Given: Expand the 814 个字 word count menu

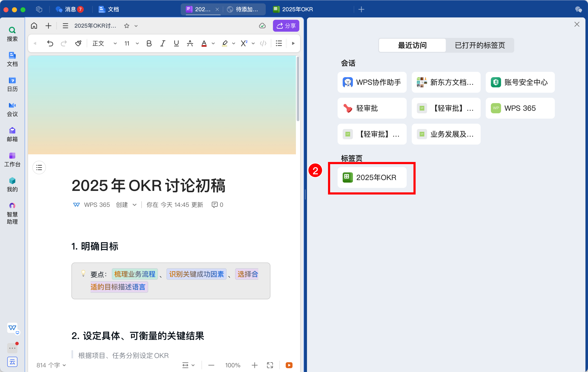Looking at the screenshot, I should click(x=51, y=365).
